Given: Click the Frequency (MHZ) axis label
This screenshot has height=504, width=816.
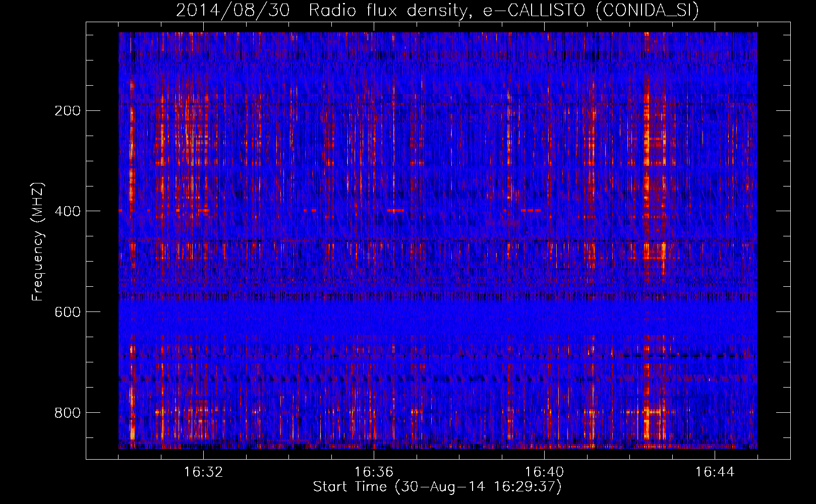Looking at the screenshot, I should (38, 241).
